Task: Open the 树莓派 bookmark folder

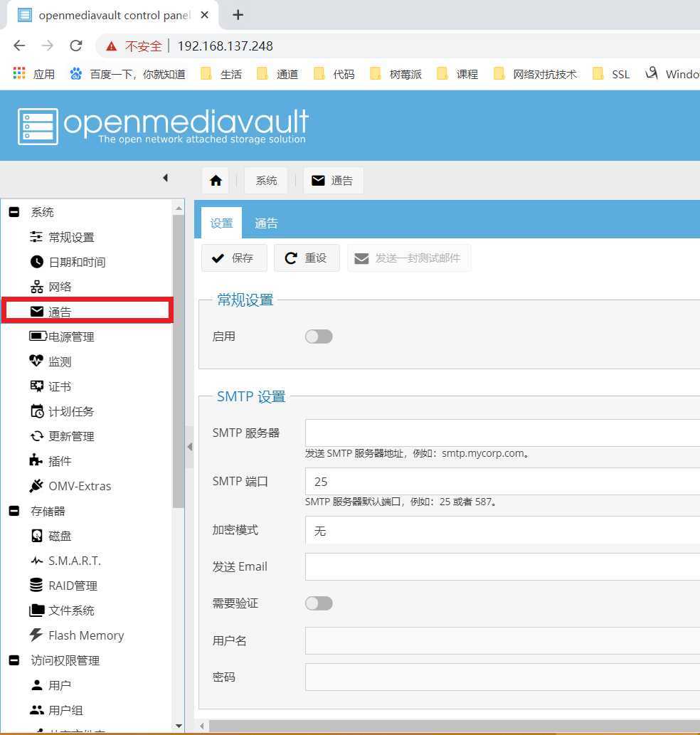Action: (x=396, y=74)
